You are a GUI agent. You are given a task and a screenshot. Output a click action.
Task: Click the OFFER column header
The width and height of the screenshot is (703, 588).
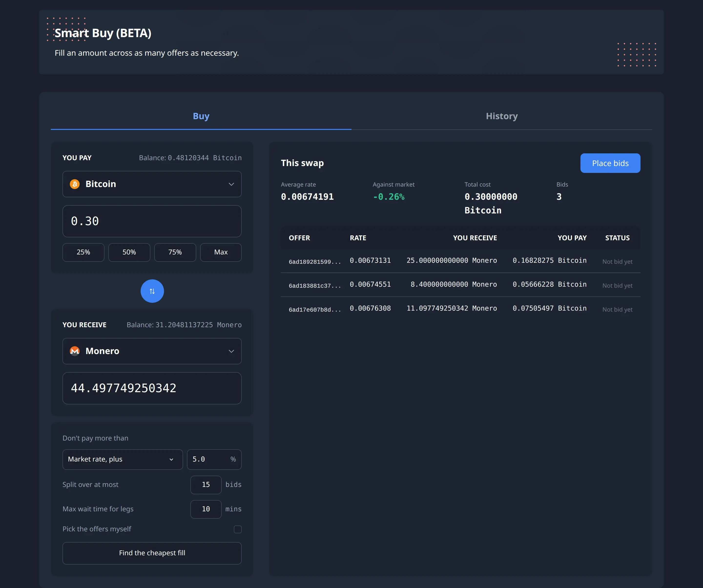tap(299, 238)
